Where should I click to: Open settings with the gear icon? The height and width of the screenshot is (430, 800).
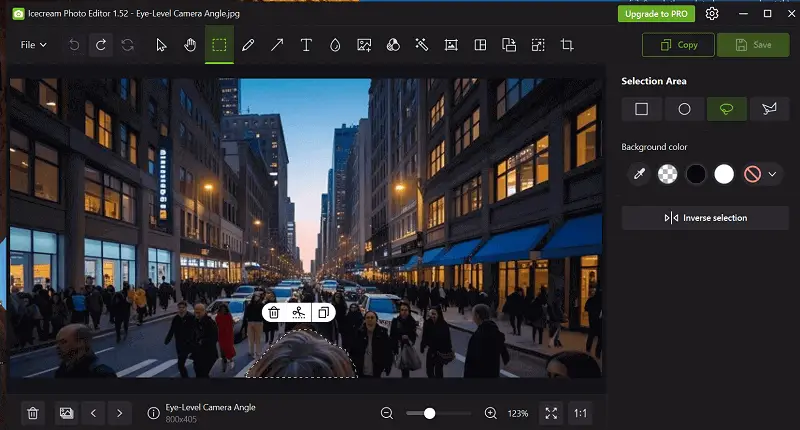click(712, 14)
